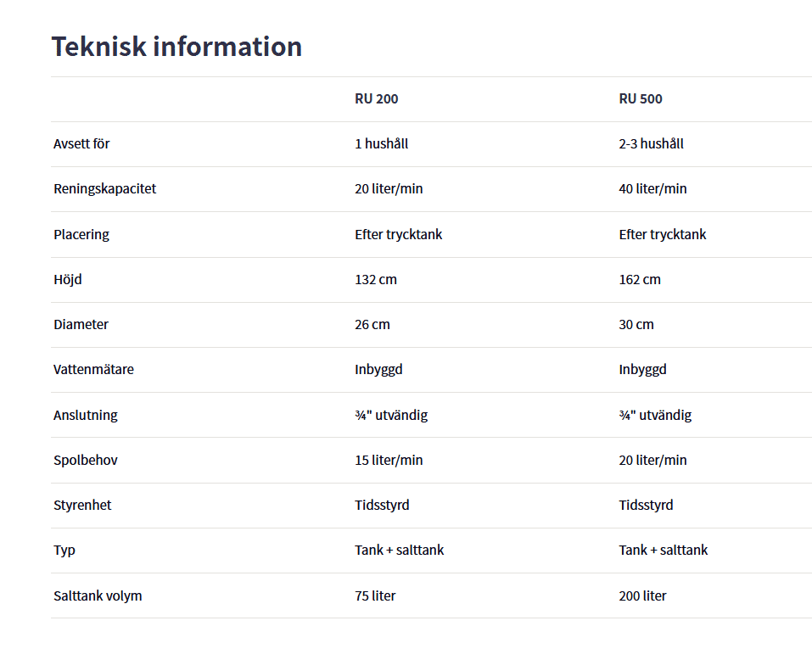
Task: Click the 30 cm diameter value
Action: point(636,324)
